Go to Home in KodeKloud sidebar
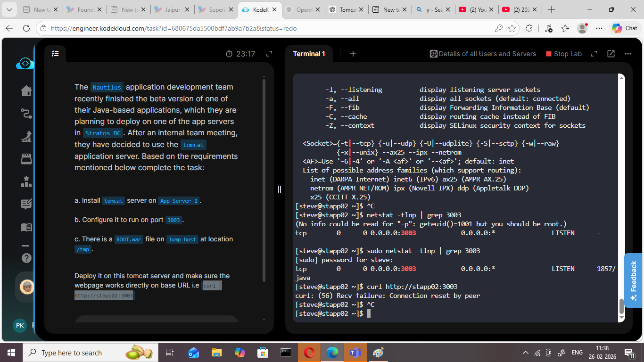Viewport: 644px width, 362px height. pos(26,90)
